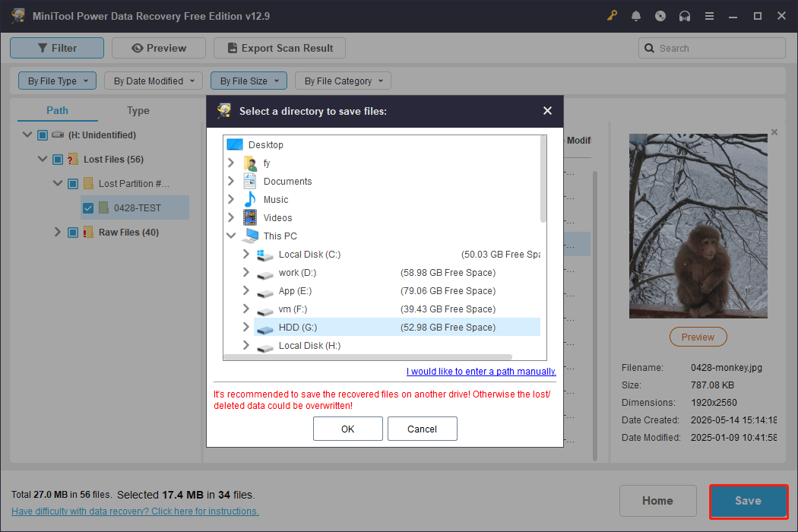The image size is (798, 532).
Task: Click 'I would like to enter a path manually'
Action: coord(481,371)
